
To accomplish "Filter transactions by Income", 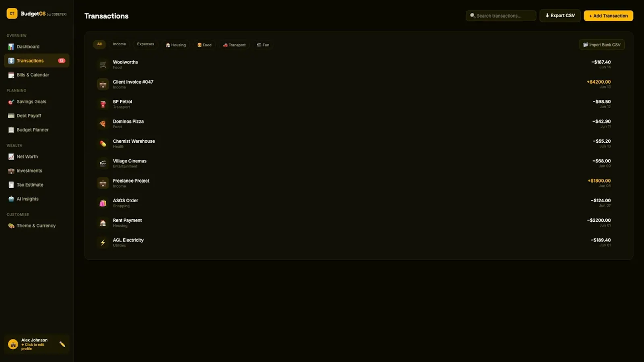I will tap(119, 44).
